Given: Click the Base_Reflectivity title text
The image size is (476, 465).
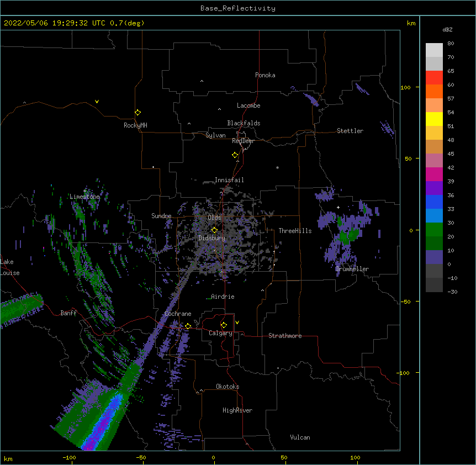Looking at the screenshot, I should tap(238, 8).
